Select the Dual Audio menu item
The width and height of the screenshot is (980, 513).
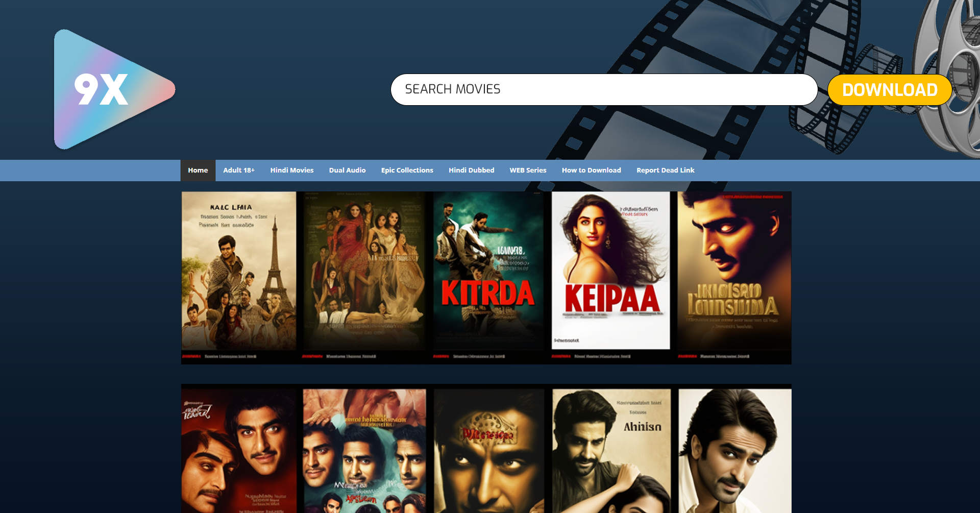coord(348,170)
